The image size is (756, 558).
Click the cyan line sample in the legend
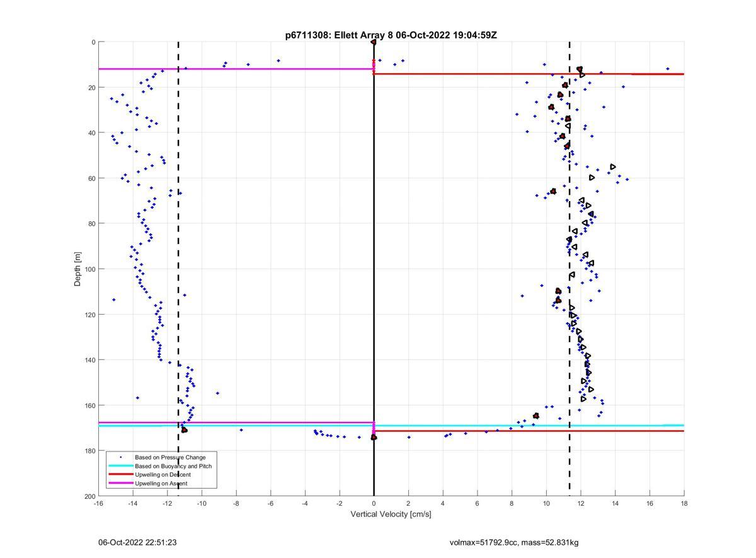point(120,466)
